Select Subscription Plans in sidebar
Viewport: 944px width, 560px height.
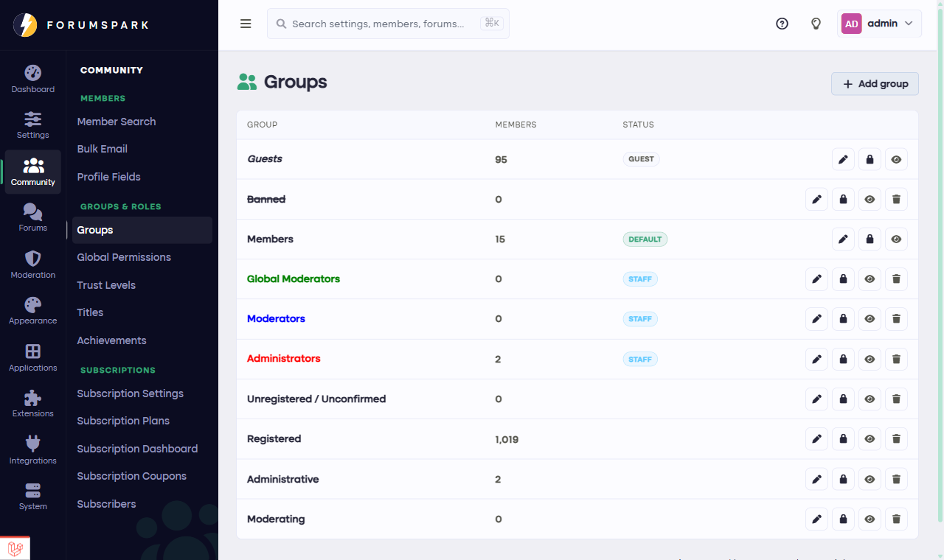(x=123, y=421)
